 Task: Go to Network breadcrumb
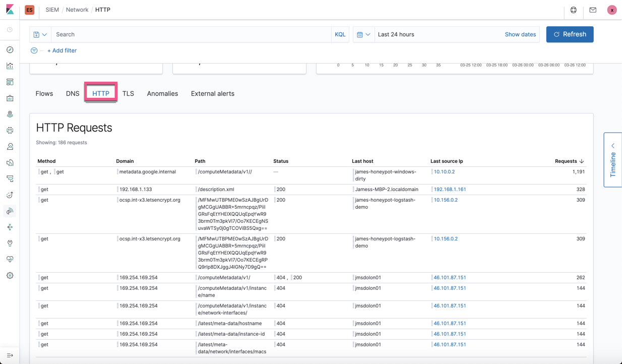[77, 10]
